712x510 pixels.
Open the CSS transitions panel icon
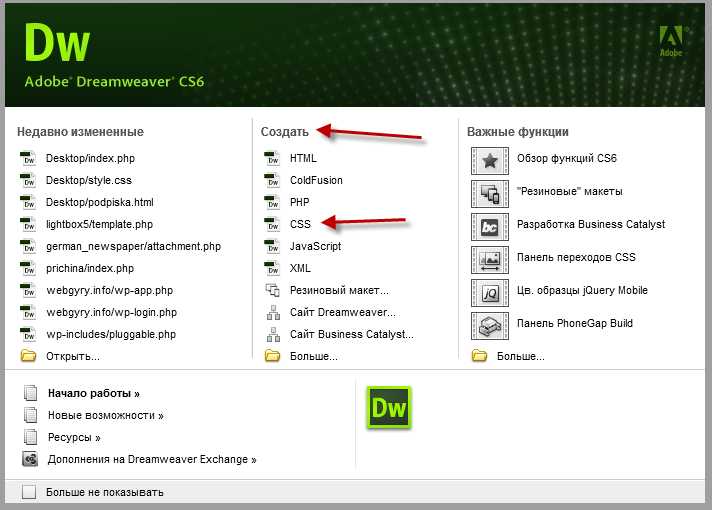[490, 259]
